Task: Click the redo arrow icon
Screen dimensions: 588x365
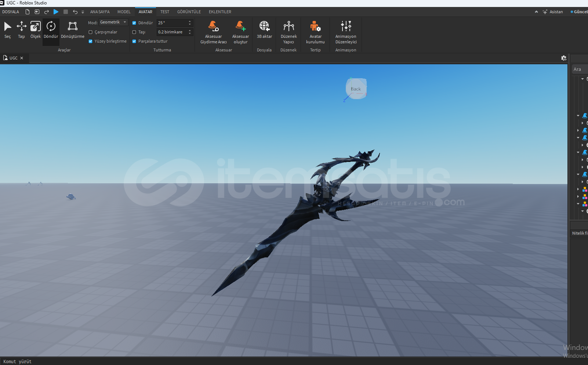Action: [x=47, y=12]
